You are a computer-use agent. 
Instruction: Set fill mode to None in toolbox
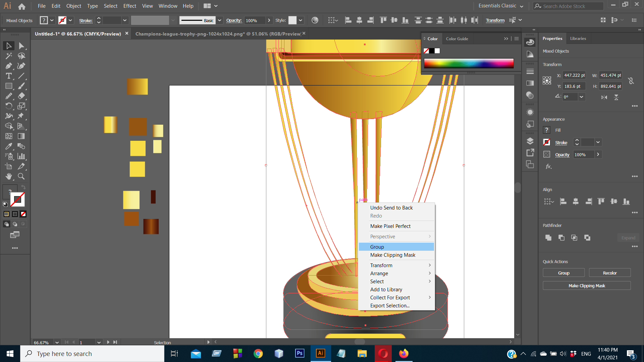tap(23, 214)
